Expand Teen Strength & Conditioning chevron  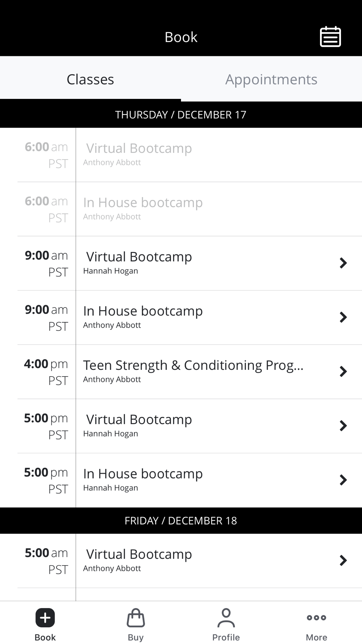[x=343, y=371]
